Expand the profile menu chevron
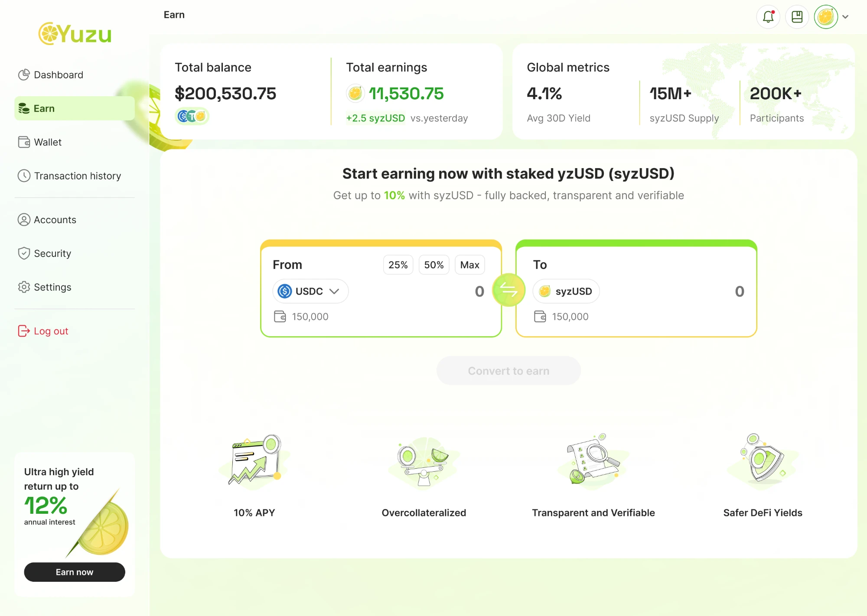Image resolution: width=867 pixels, height=616 pixels. click(845, 17)
